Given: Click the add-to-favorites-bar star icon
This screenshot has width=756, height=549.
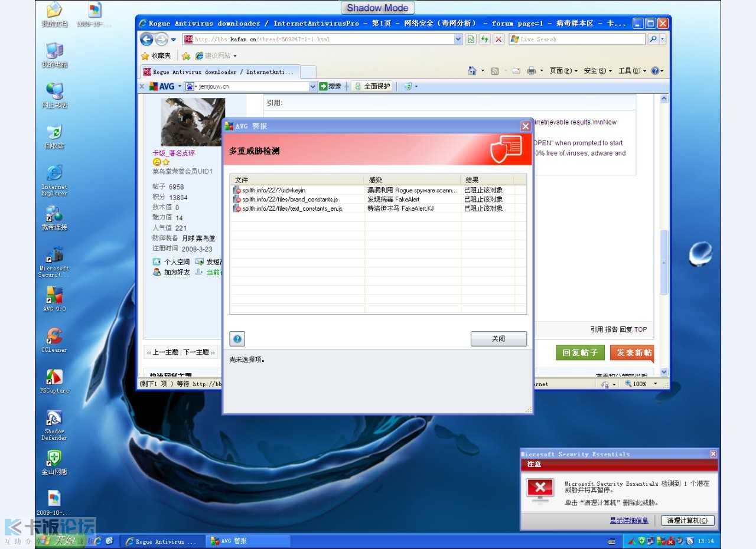Looking at the screenshot, I should (185, 55).
